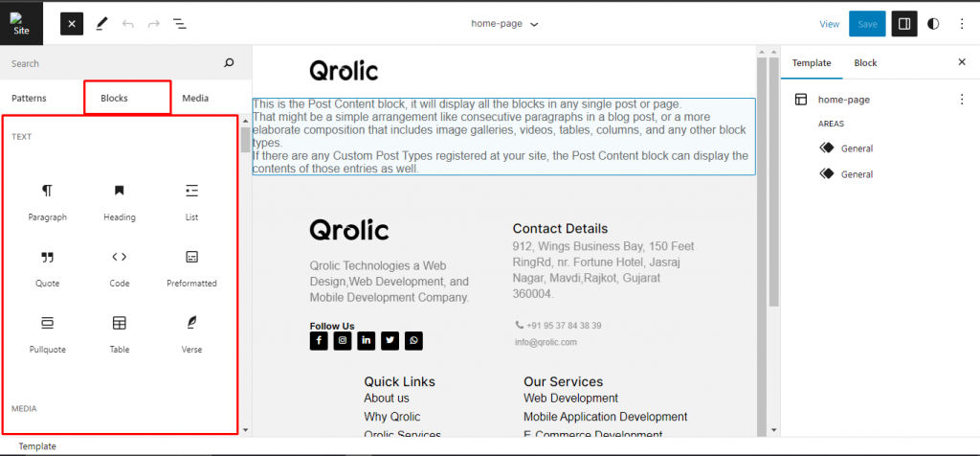Click the View link

pos(830,24)
